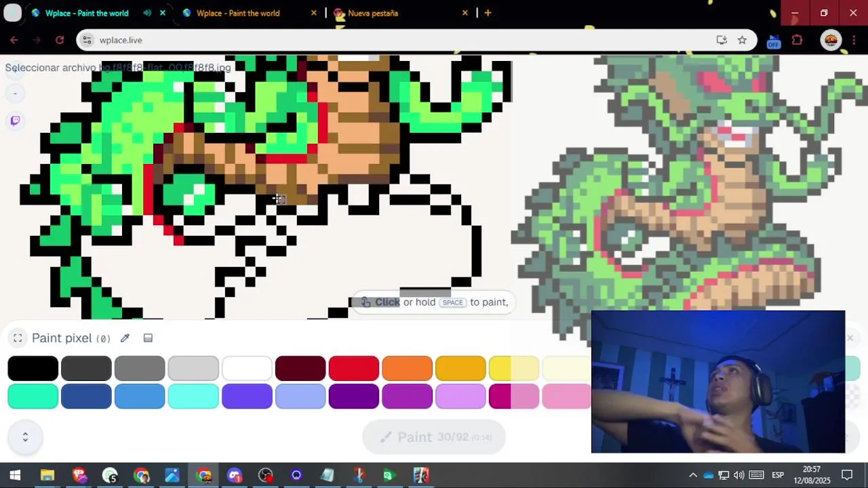Mute the audio on first Wplace tab
This screenshot has height=488, width=868.
tap(147, 13)
